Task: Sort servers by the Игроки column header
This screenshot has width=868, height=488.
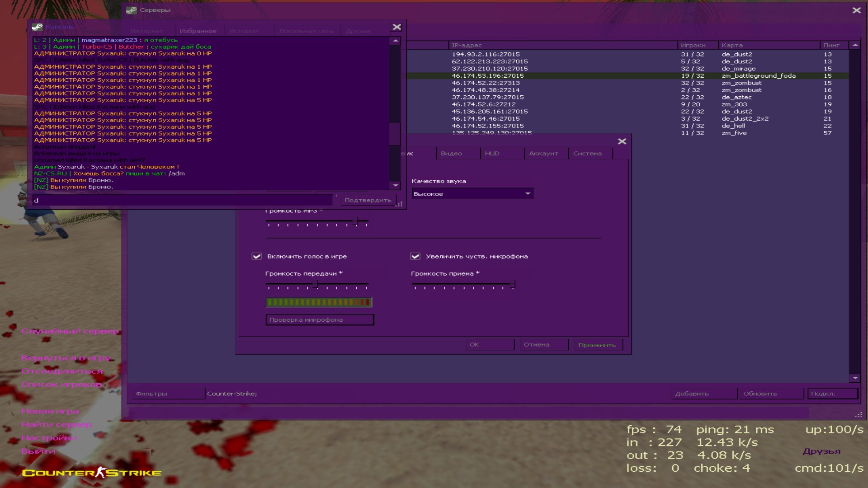Action: [x=693, y=45]
